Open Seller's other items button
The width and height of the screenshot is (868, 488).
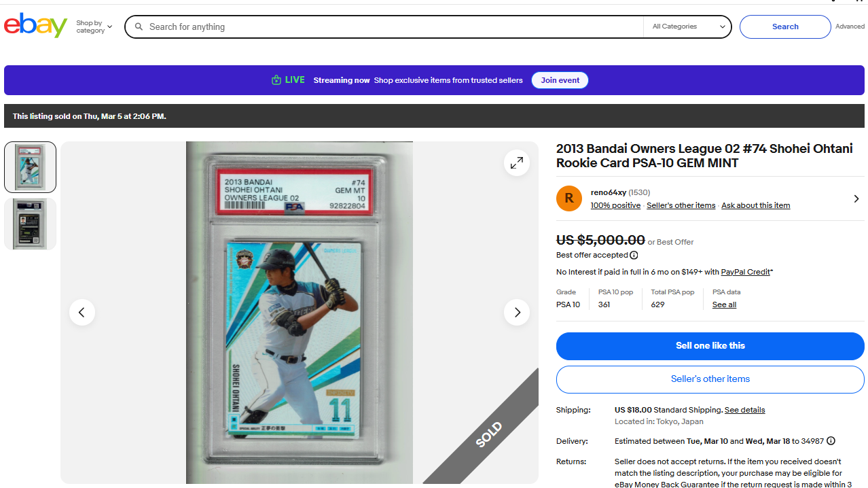coord(710,379)
